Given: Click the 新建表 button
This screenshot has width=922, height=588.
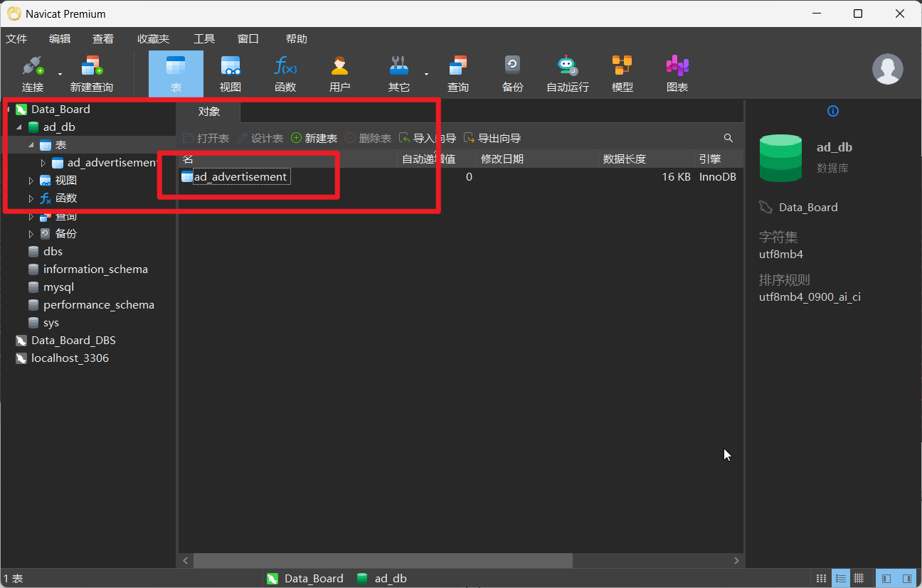Looking at the screenshot, I should [314, 138].
